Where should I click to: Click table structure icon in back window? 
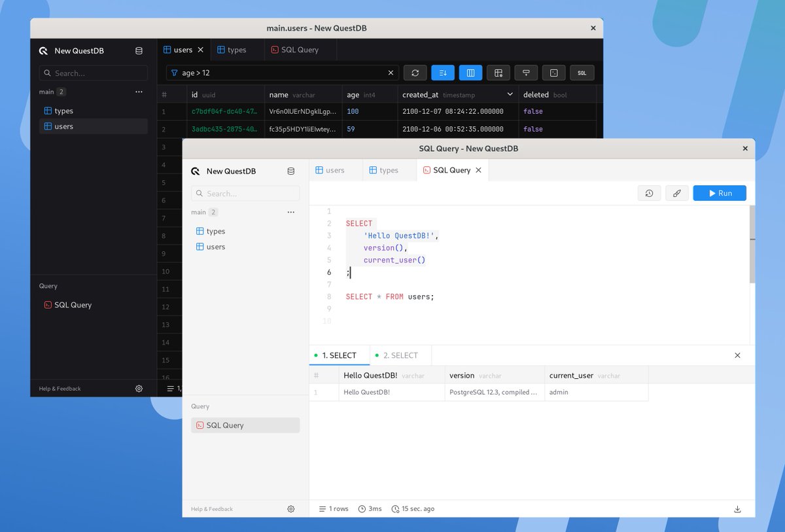pos(498,73)
